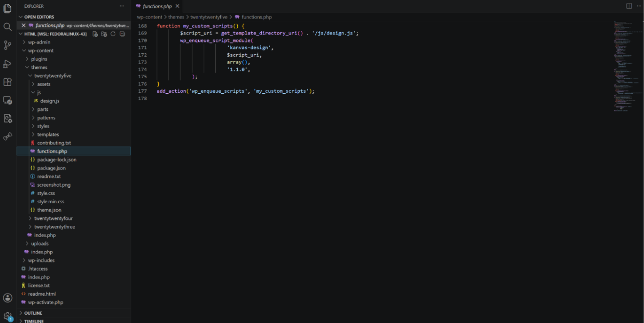Expand the patterns folder
Viewport: 644px width, 323px height.
[x=74, y=118]
